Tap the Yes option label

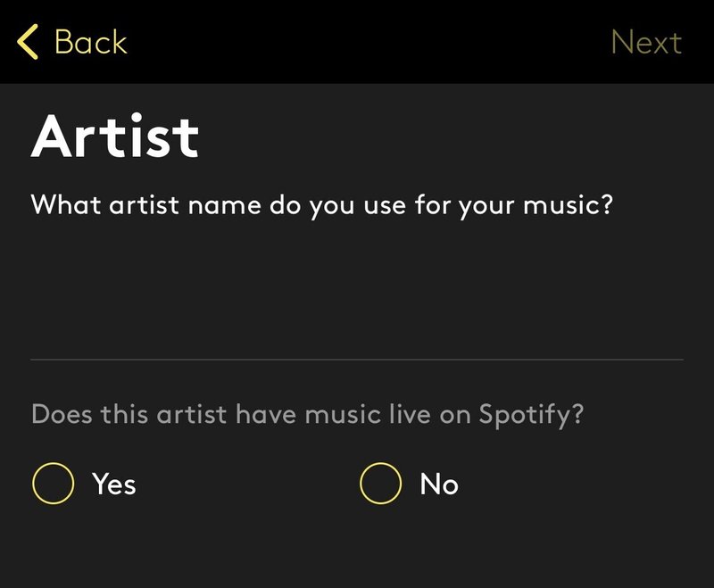click(113, 484)
